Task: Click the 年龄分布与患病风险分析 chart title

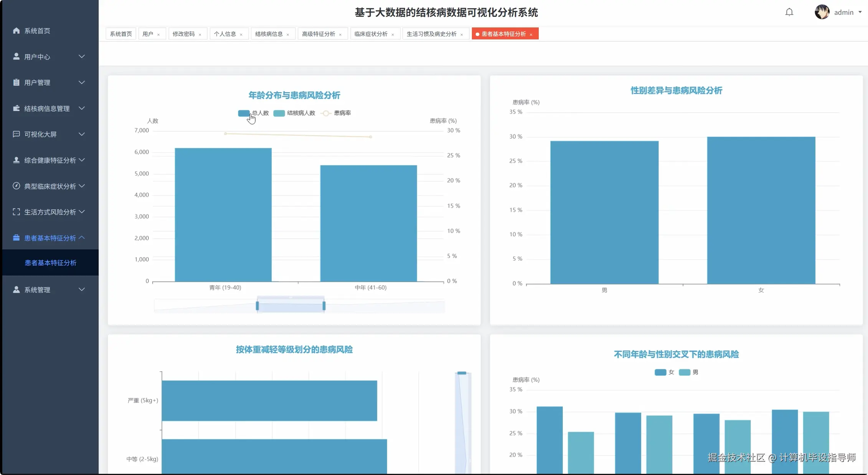Action: 294,95
